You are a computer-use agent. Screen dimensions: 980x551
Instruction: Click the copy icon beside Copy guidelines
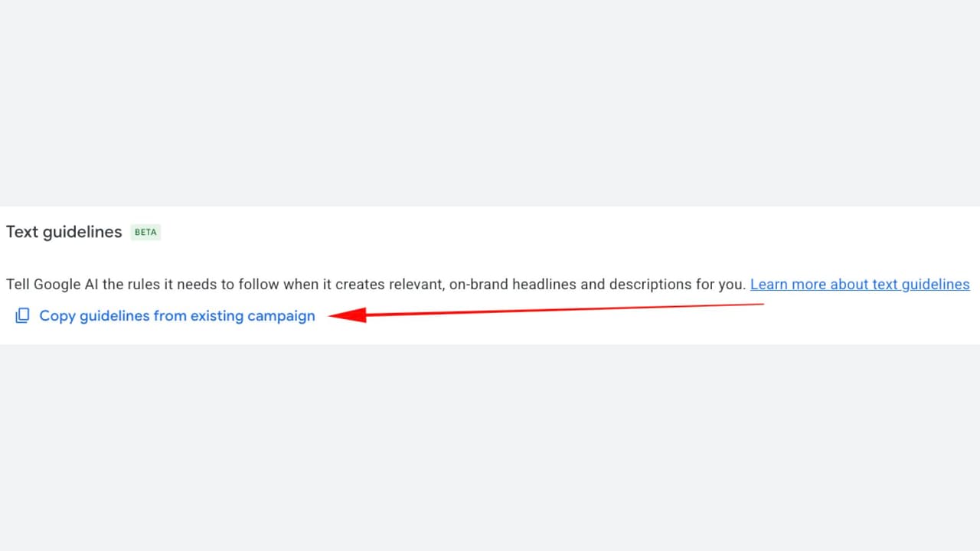click(22, 315)
